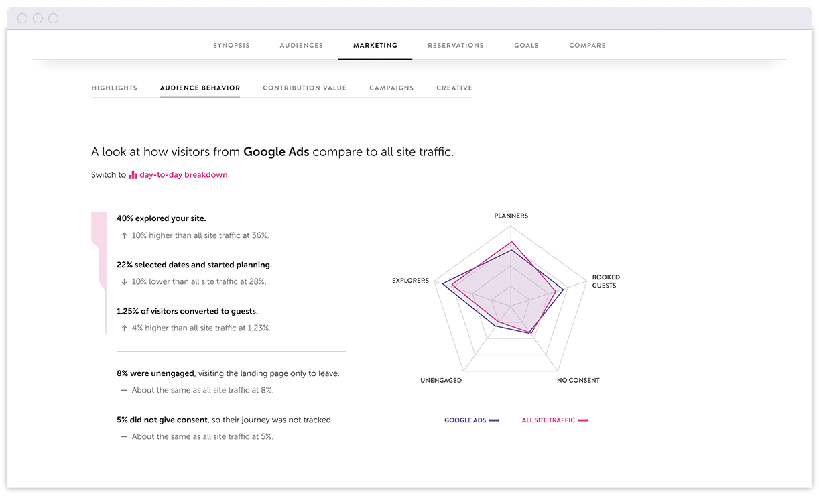Select the Marketing tab
The height and width of the screenshot is (504, 819).
pos(375,46)
